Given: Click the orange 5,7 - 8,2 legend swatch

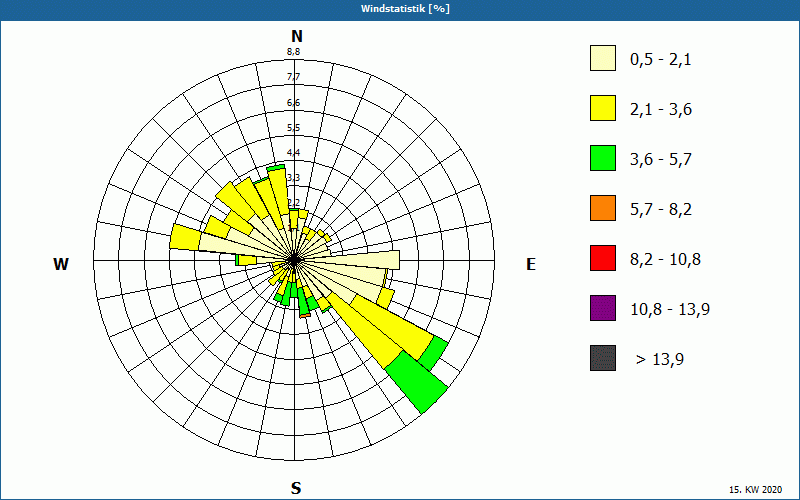Looking at the screenshot, I should point(603,208).
